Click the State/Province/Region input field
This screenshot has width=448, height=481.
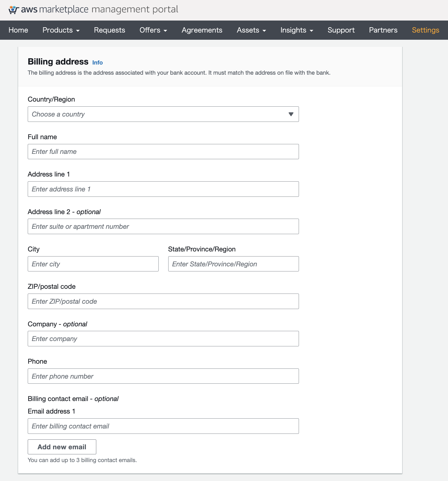(x=234, y=264)
